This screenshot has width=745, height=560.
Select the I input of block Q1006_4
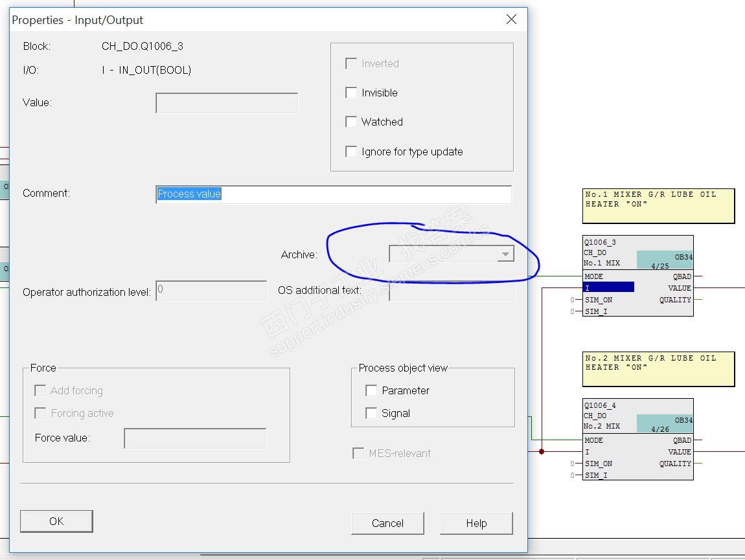point(588,452)
